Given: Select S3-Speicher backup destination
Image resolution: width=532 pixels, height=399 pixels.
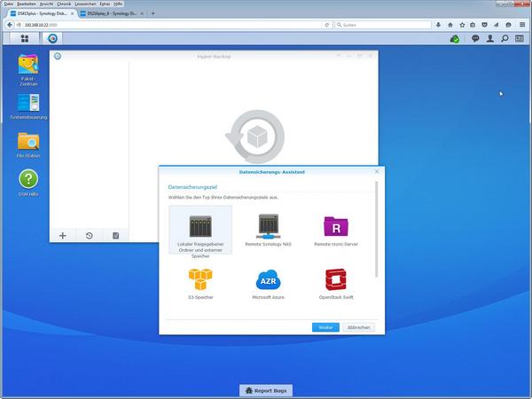Looking at the screenshot, I should tap(200, 284).
